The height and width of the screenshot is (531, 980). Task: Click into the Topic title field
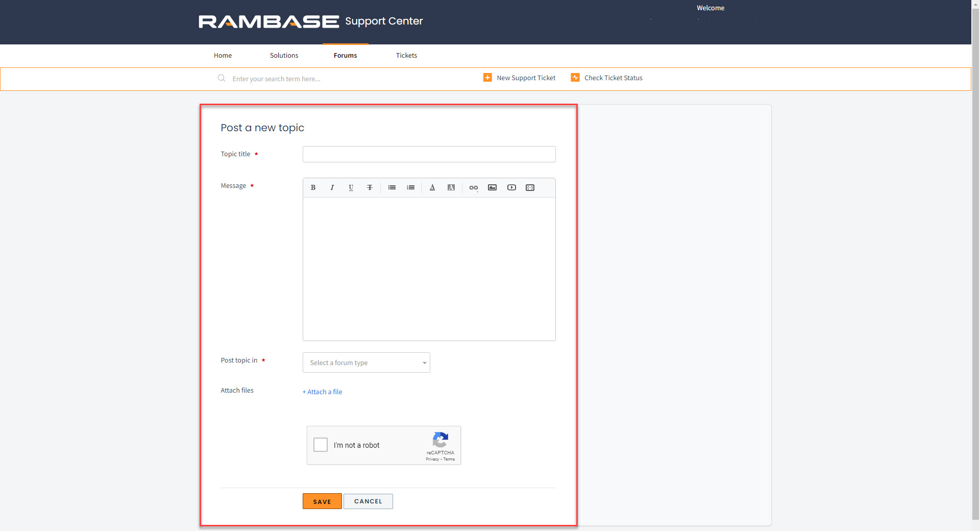pos(429,154)
